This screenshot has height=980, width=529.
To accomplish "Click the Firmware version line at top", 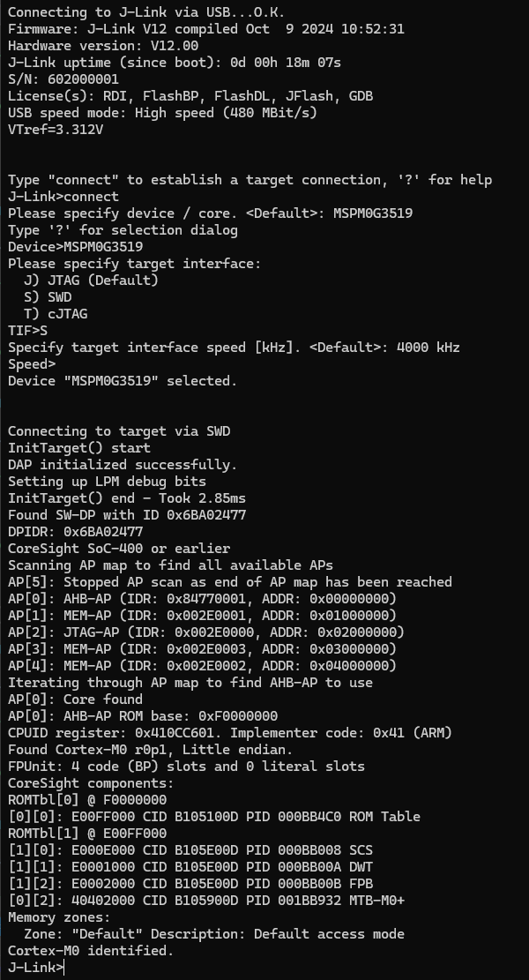I will (205, 29).
